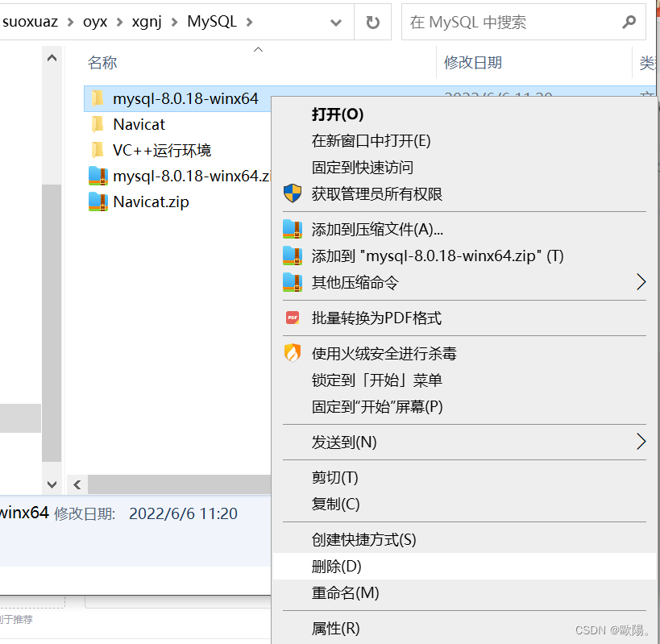660x644 pixels.
Task: Click the navigation pane scroll-up arrow
Action: 52,58
